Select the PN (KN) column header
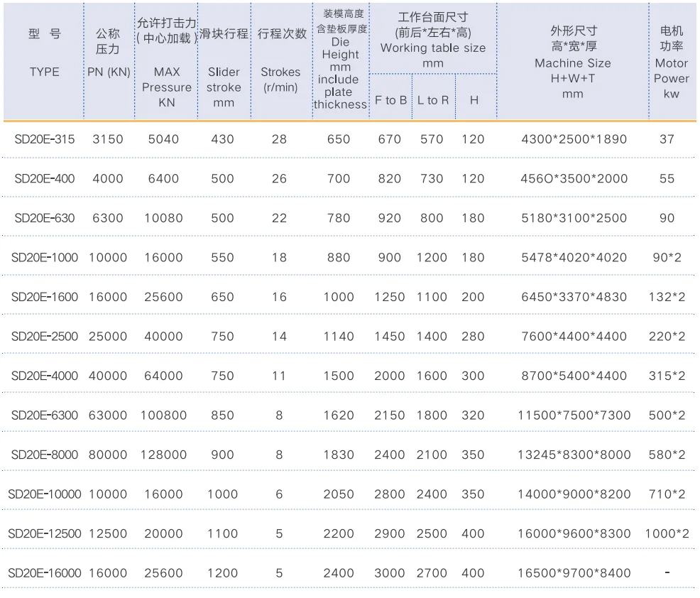The height and width of the screenshot is (598, 700). pos(108,72)
